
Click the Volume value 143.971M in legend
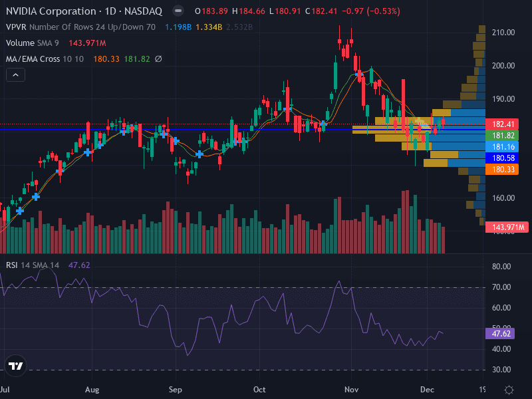tap(87, 43)
